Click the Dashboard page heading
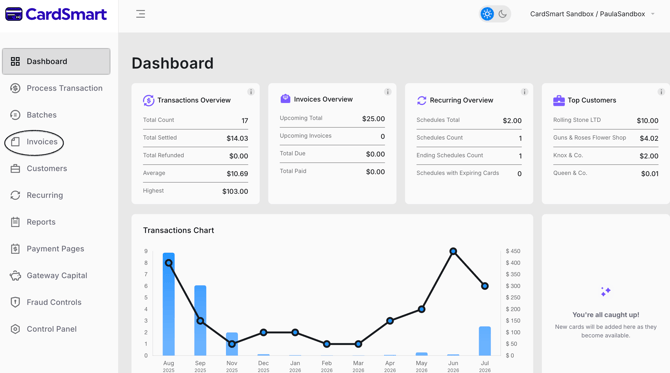This screenshot has height=373, width=670. 173,63
